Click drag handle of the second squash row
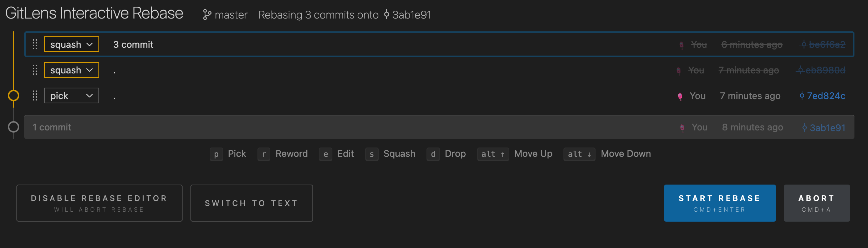The height and width of the screenshot is (248, 868). pyautogui.click(x=35, y=70)
